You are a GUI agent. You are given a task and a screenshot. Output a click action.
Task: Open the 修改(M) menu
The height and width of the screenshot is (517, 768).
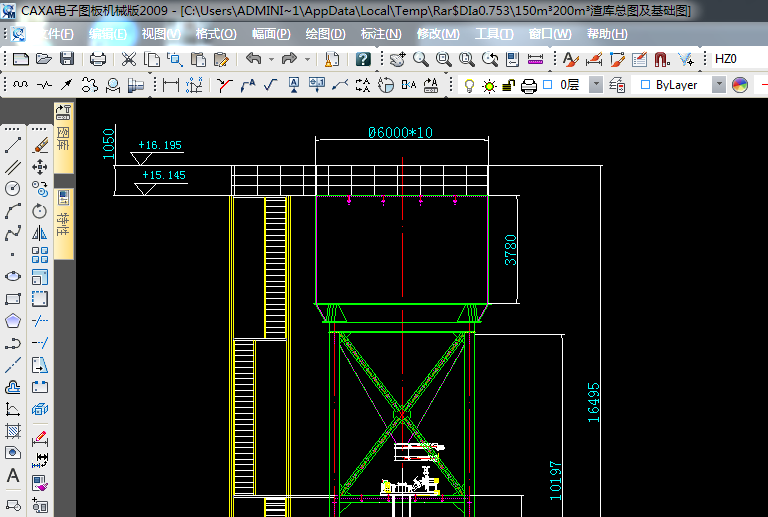tap(438, 34)
